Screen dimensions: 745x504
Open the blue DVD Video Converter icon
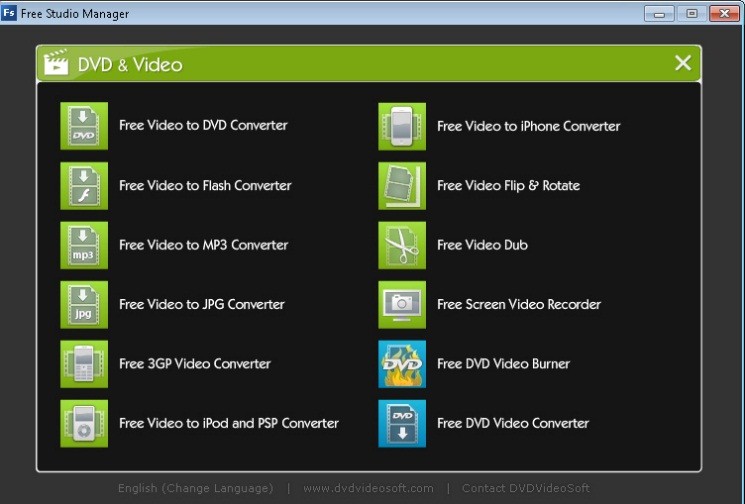point(402,423)
